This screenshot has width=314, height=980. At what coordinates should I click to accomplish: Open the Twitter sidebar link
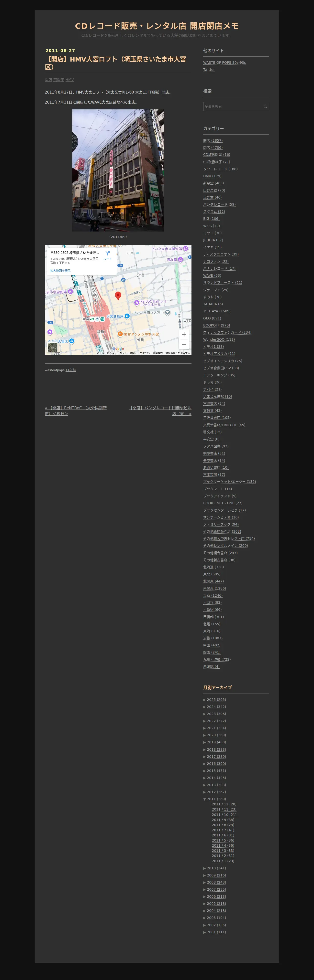(x=209, y=70)
